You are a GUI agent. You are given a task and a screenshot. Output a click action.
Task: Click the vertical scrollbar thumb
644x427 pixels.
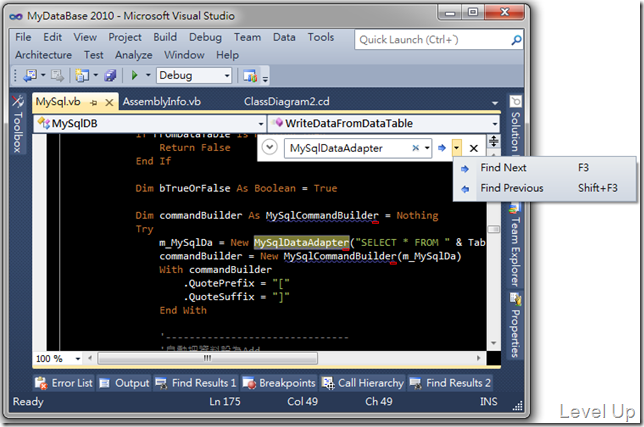(494, 229)
